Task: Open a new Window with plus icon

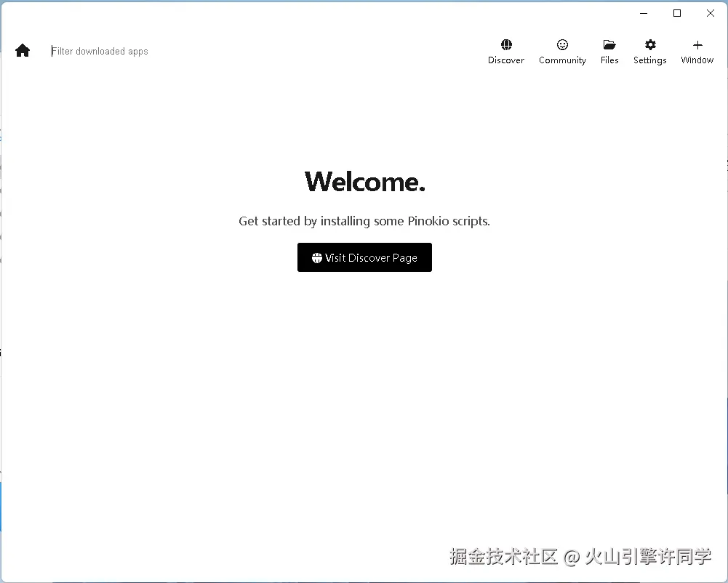Action: (x=697, y=52)
